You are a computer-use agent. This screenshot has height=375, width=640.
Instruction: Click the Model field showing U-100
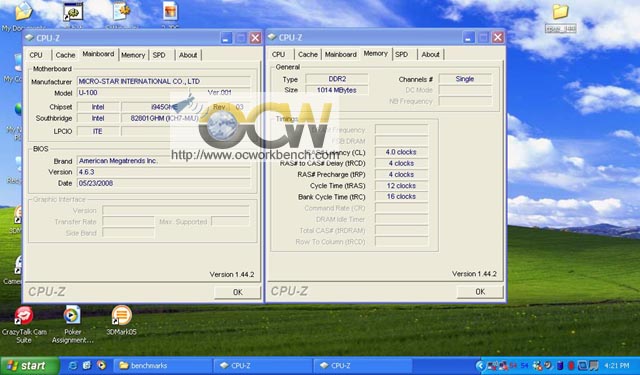pos(133,93)
